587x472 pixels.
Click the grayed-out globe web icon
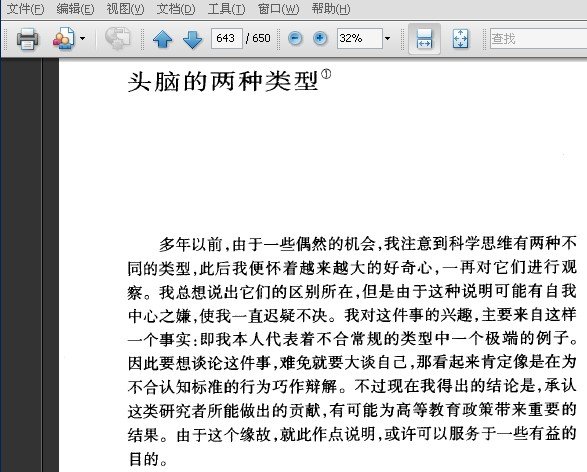(x=118, y=38)
